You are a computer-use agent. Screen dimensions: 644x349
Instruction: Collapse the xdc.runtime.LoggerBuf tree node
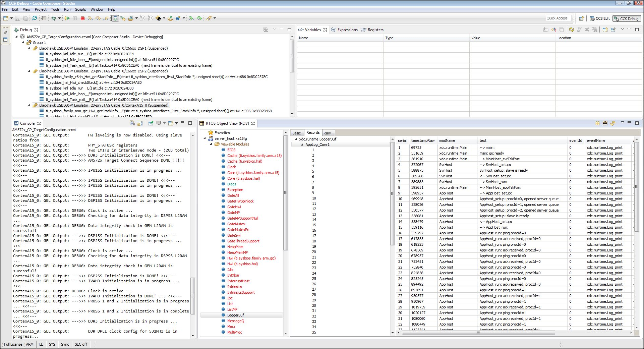point(296,139)
